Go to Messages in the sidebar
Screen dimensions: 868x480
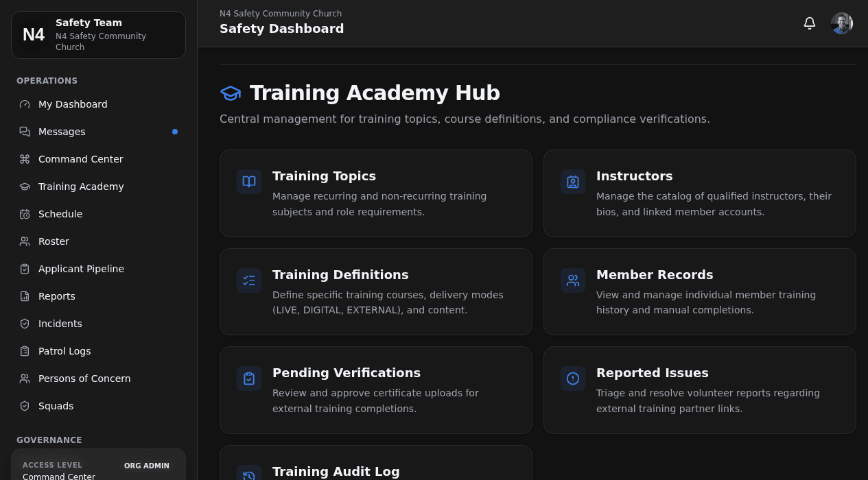pyautogui.click(x=98, y=132)
